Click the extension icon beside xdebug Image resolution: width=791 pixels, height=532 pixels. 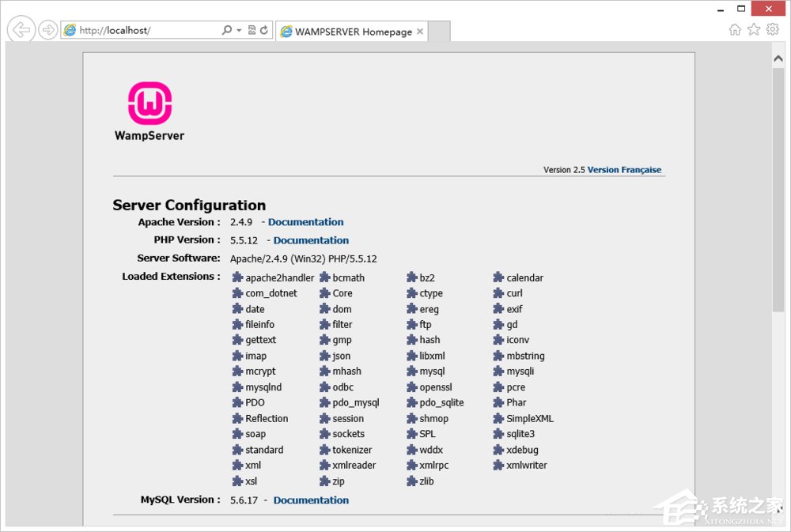[x=498, y=450]
